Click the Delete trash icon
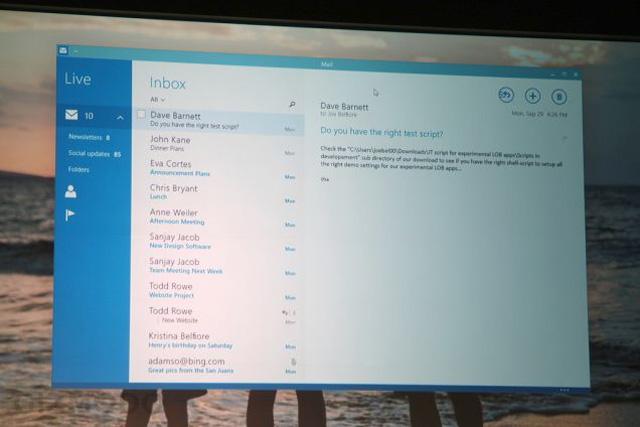Viewport: 640px width, 427px height. pyautogui.click(x=559, y=97)
